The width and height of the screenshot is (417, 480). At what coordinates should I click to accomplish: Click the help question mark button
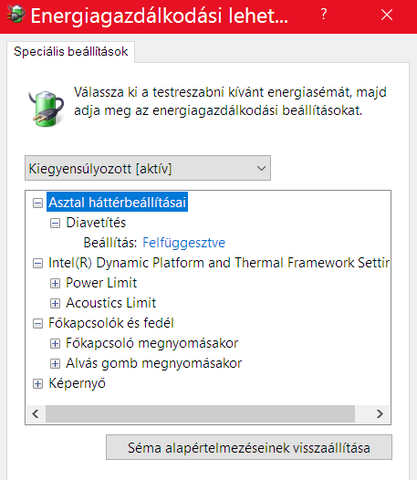pyautogui.click(x=323, y=15)
